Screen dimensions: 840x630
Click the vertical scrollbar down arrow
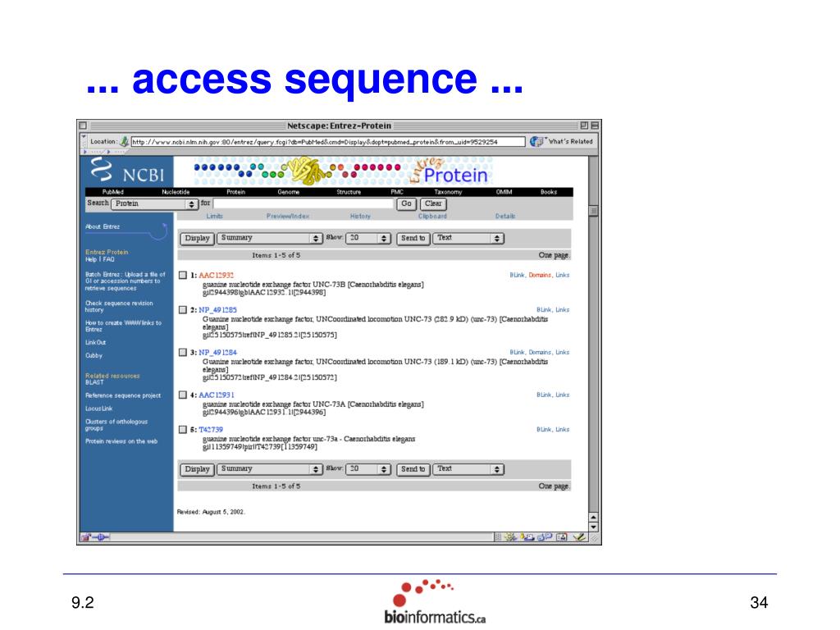[593, 527]
